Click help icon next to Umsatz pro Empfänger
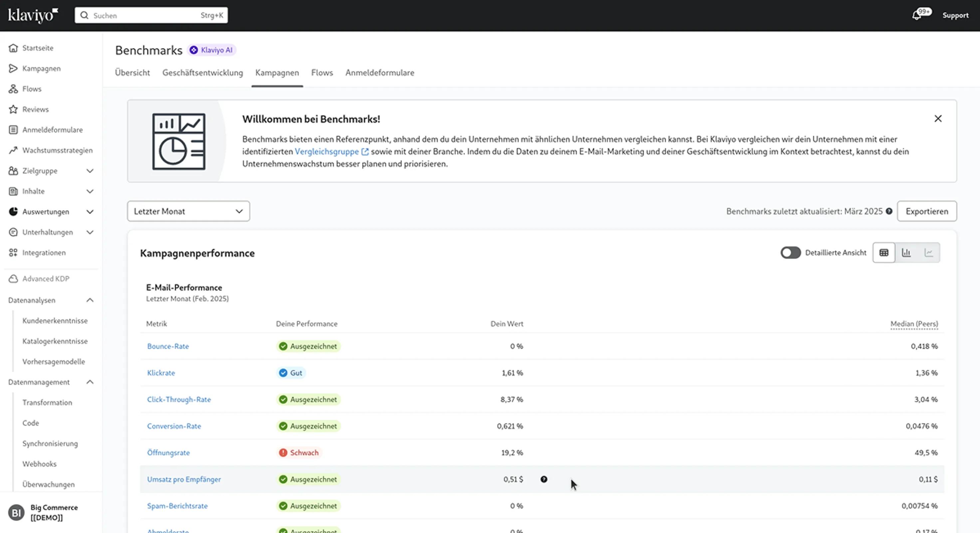 point(544,479)
